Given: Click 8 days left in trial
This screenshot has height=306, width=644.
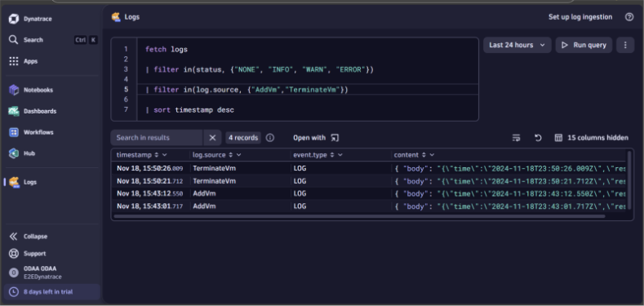Looking at the screenshot, I should tap(52, 292).
